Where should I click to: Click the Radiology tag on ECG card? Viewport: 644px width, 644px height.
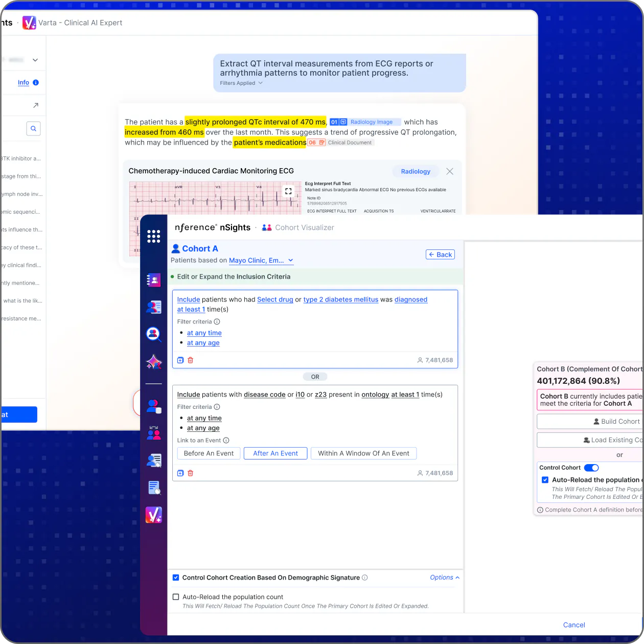pos(416,171)
